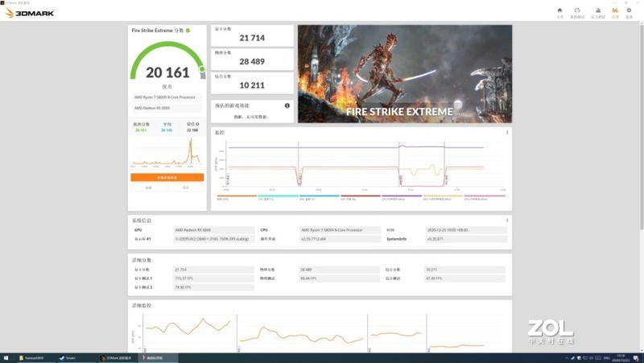644x363 pixels.
Task: Click the display #1 resolution field
Action: [x=214, y=239]
